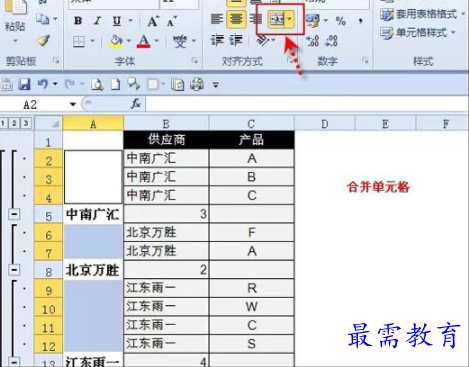Click the Copy icon in clipboard group
Viewport: 469px width, 367px height.
[43, 18]
